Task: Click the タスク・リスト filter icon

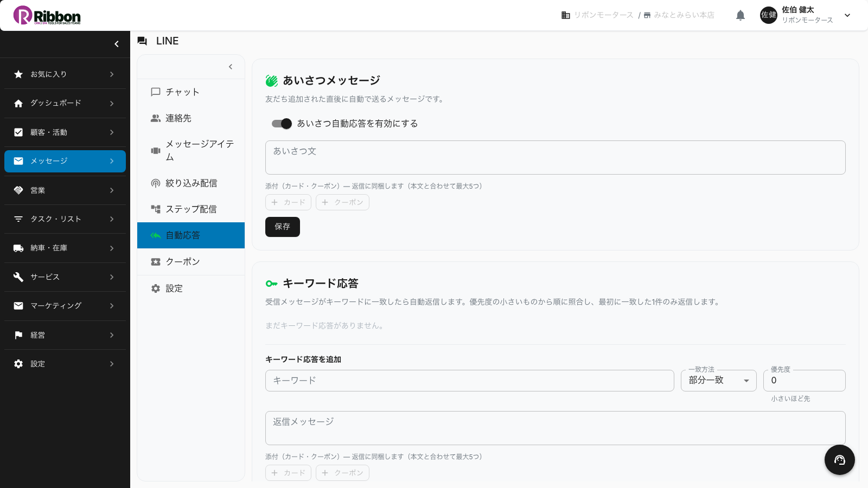Action: pos(18,219)
